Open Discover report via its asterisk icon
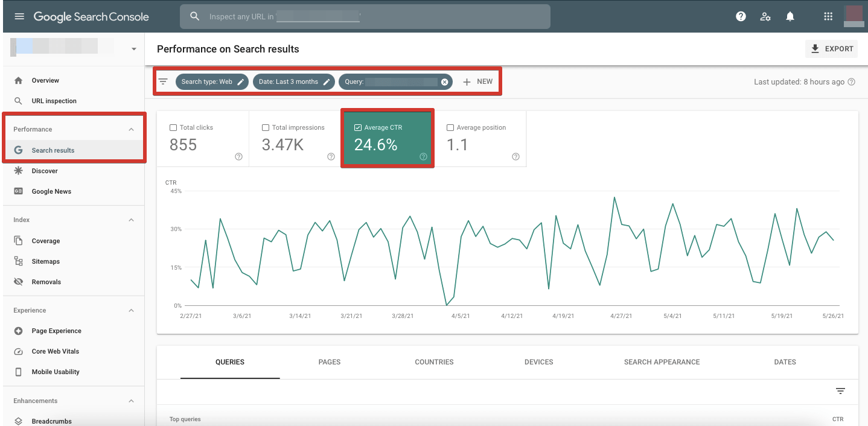This screenshot has height=426, width=868. [x=19, y=171]
